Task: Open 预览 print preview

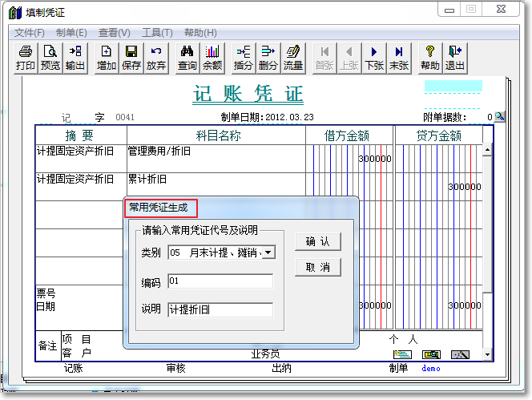Action: tap(50, 58)
